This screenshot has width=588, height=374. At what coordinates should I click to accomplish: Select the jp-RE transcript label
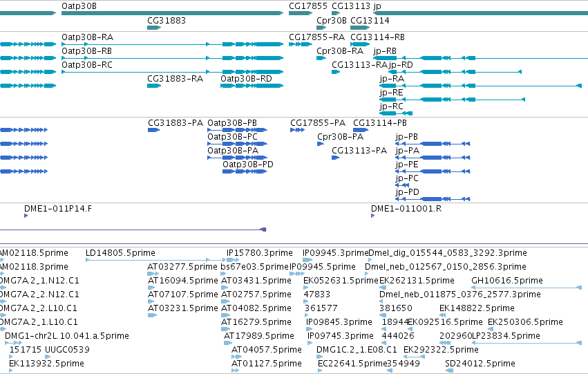pyautogui.click(x=392, y=93)
